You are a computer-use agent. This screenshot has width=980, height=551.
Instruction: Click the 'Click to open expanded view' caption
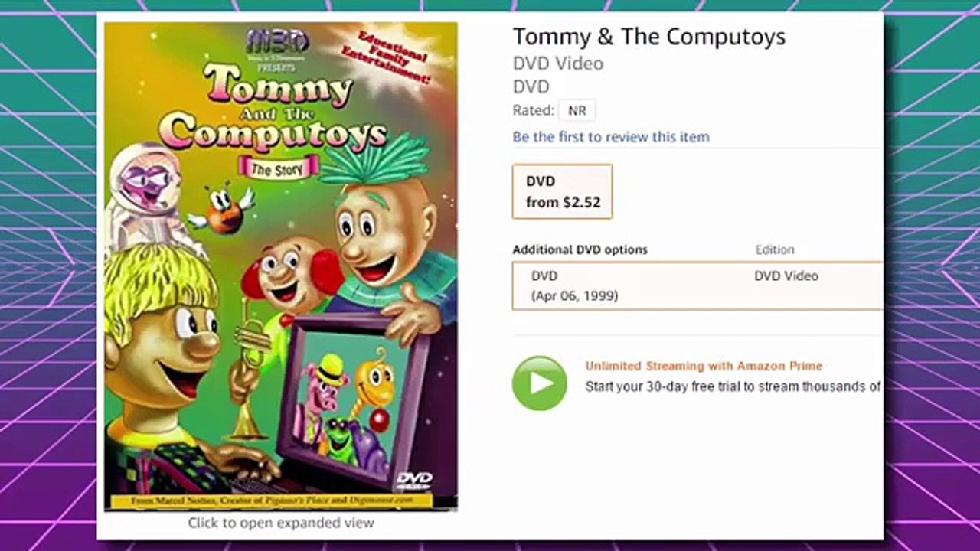click(281, 523)
